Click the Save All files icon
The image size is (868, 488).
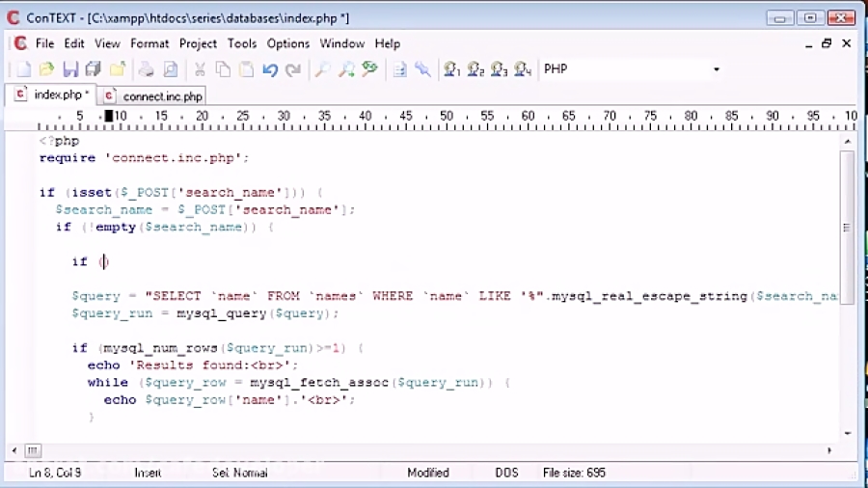93,69
